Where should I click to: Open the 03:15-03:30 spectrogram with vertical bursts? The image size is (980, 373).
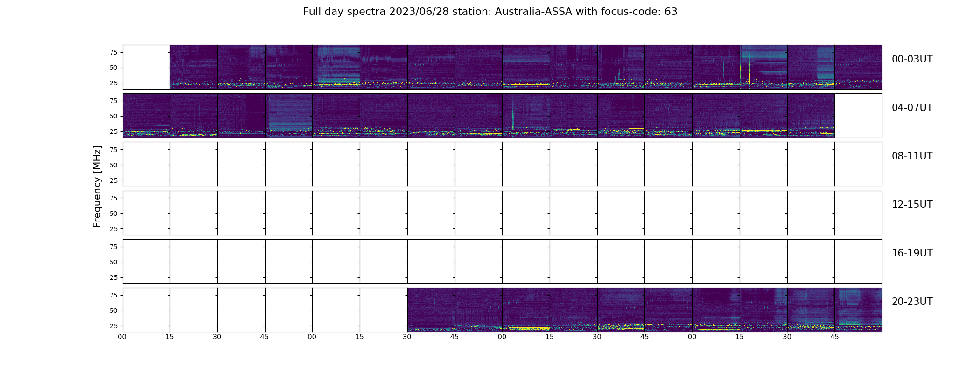point(763,67)
